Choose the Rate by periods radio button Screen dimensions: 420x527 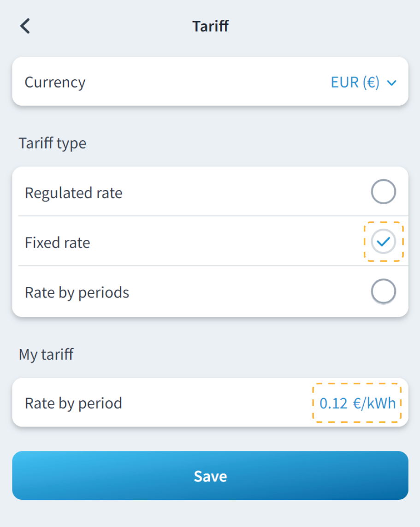pyautogui.click(x=383, y=291)
